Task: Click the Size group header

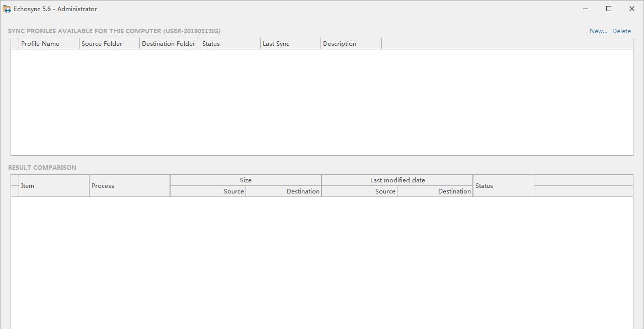Action: tap(246, 180)
